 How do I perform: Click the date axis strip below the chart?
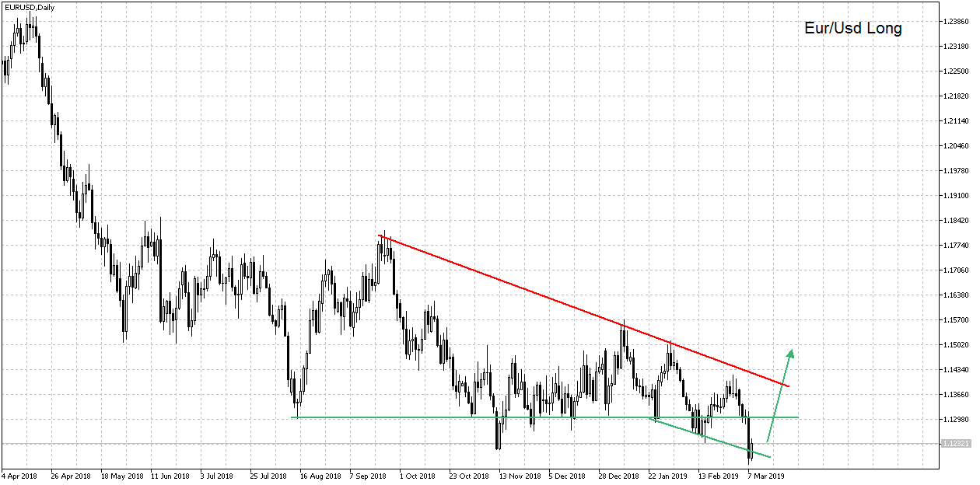[x=467, y=475]
